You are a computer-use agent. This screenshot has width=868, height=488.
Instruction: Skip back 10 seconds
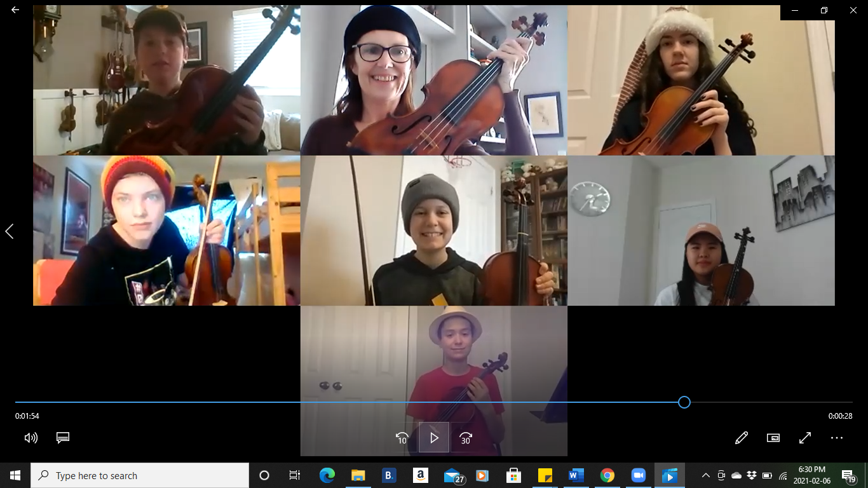[402, 438]
